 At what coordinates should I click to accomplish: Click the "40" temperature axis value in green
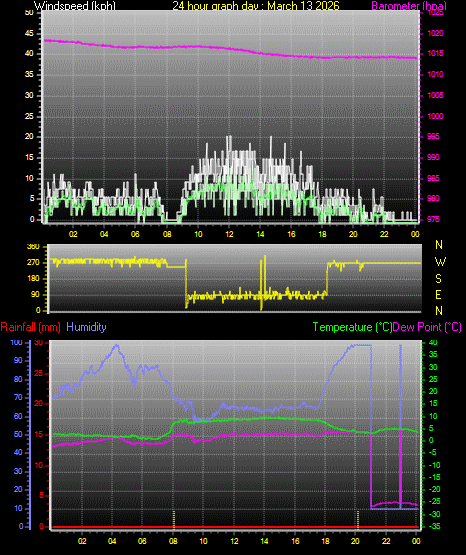pyautogui.click(x=433, y=342)
